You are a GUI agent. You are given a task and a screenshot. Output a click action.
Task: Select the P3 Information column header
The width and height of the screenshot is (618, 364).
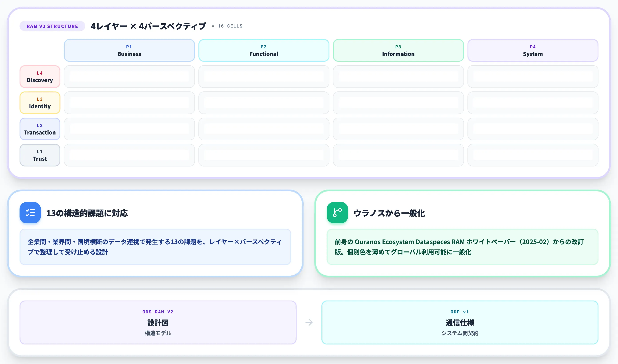pyautogui.click(x=398, y=50)
